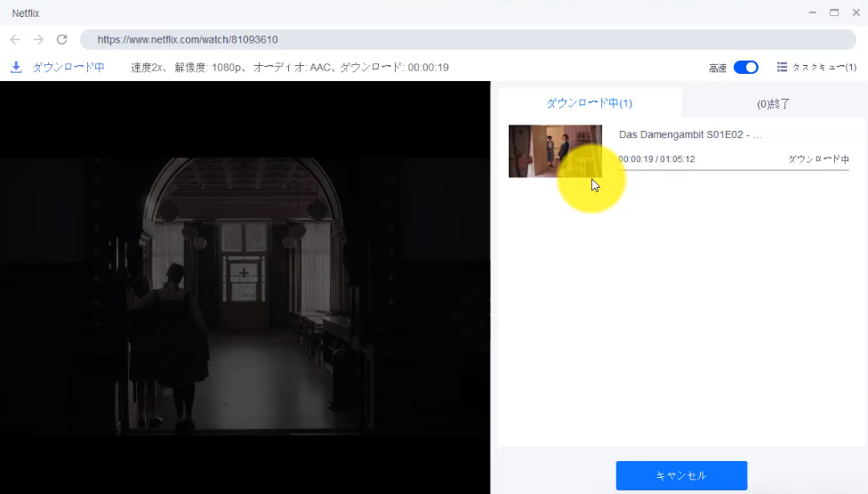
Task: Open the task queue list icon
Action: pos(782,67)
